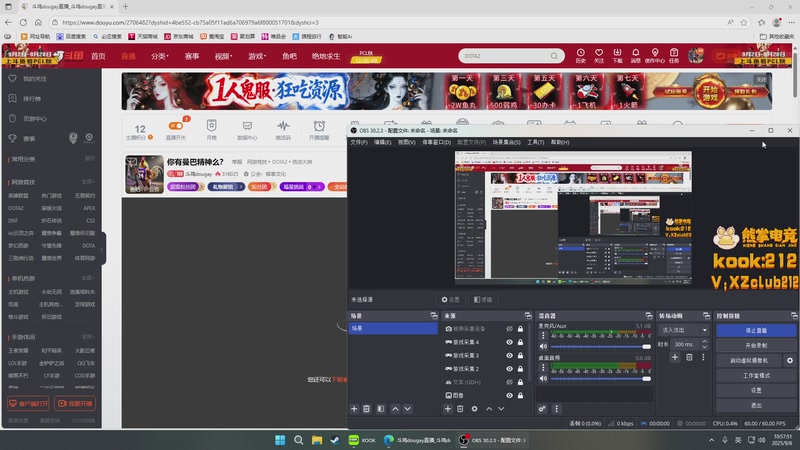The image size is (800, 450).
Task: Increase transition duration with up stepper
Action: [x=705, y=341]
